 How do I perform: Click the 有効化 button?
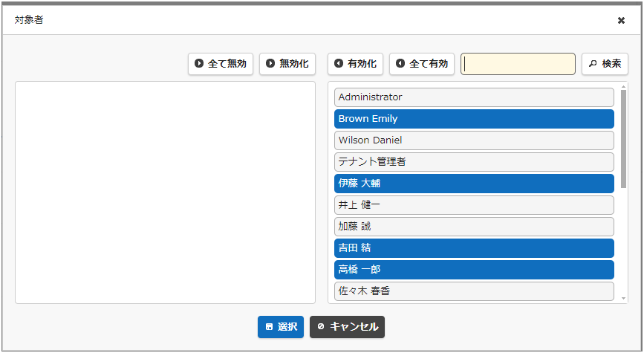(x=355, y=64)
